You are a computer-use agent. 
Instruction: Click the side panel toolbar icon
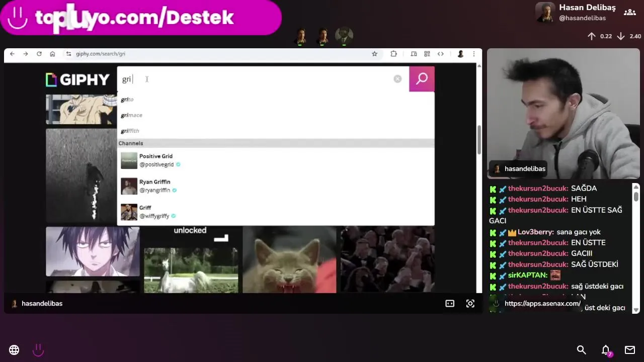pos(414,54)
